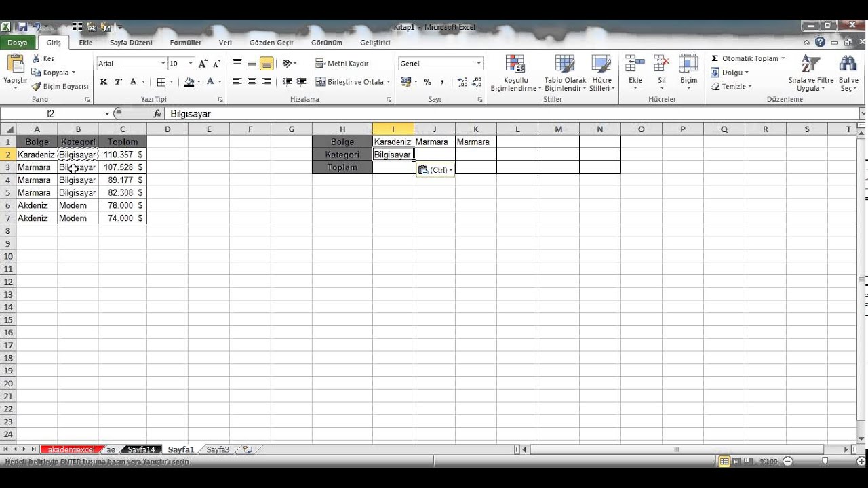Open the fill color bucket swatch
The height and width of the screenshot is (488, 868).
189,82
